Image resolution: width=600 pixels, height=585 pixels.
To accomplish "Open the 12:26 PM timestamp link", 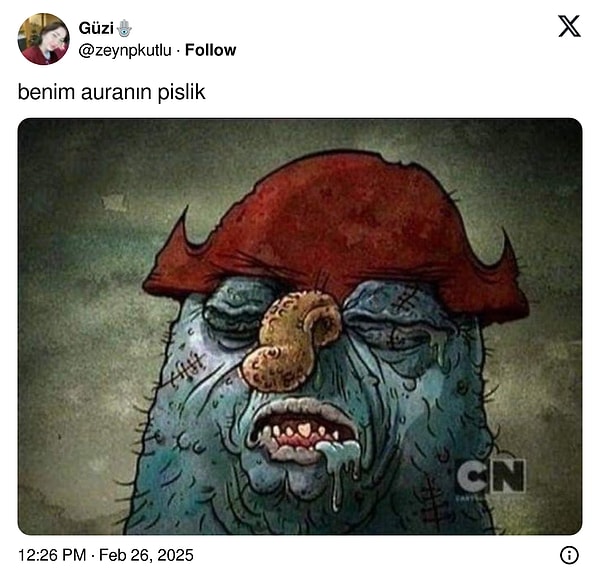I will click(52, 555).
